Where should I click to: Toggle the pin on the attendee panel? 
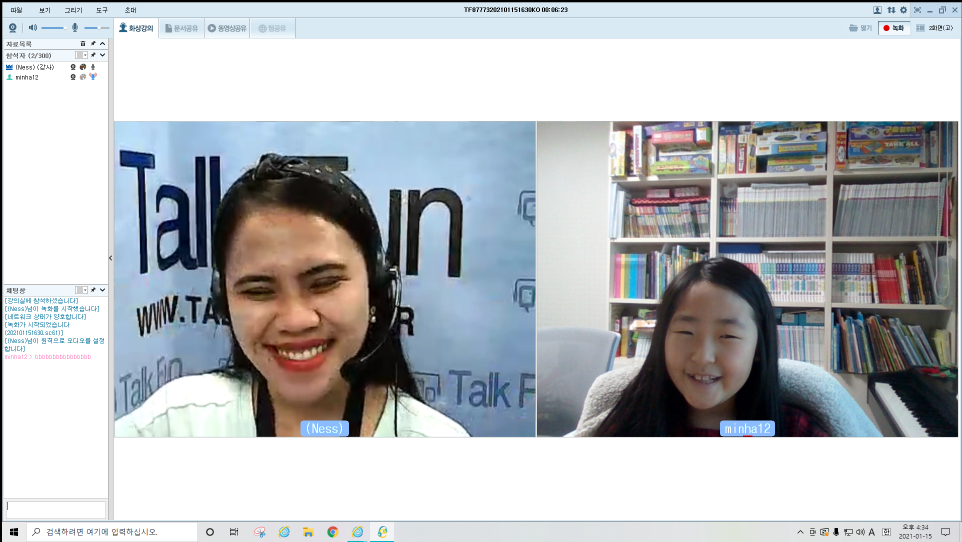tap(93, 55)
